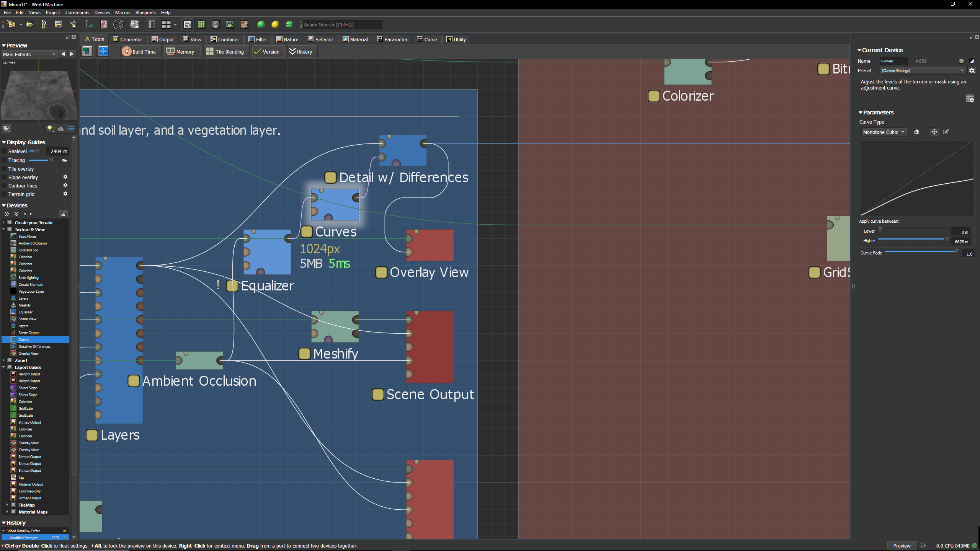Click the Curve Fade slider
980x551 pixels.
tap(921, 252)
